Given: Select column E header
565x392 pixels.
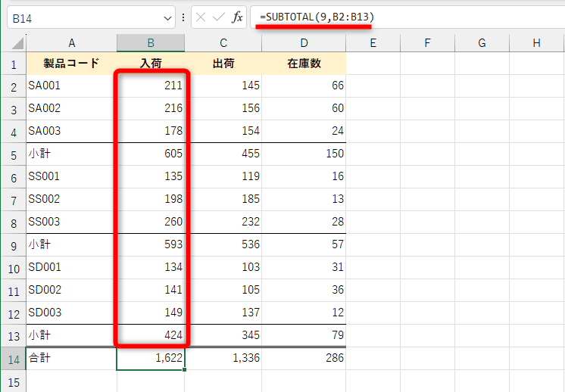Looking at the screenshot, I should click(373, 43).
